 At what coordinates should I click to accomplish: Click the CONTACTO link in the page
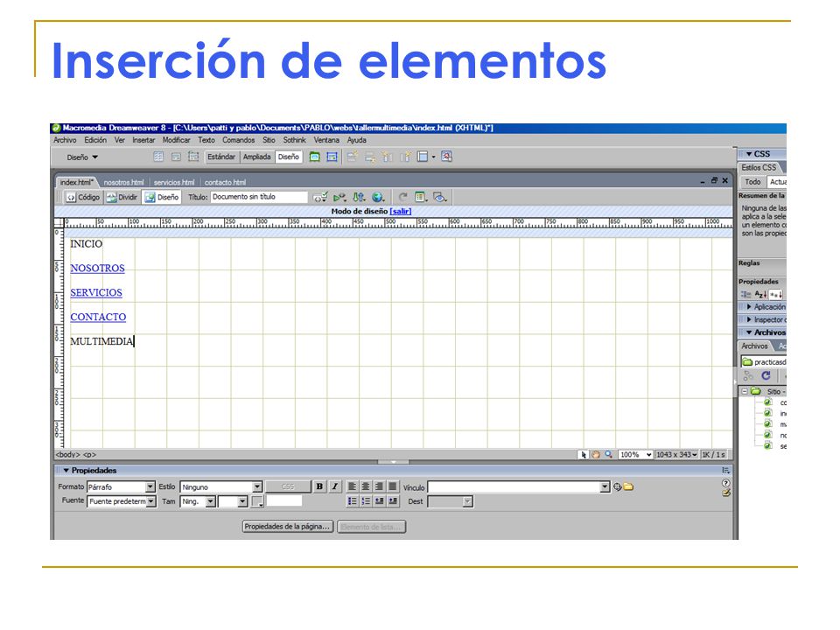[x=98, y=317]
